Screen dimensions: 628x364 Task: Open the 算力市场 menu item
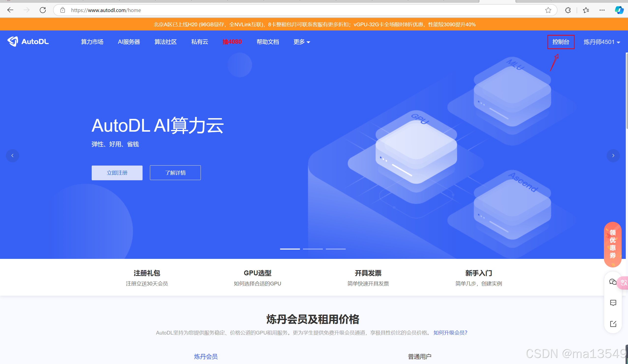(x=92, y=42)
